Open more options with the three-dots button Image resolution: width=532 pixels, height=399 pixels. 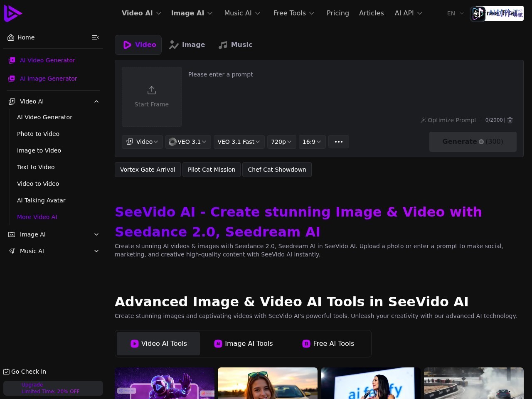pyautogui.click(x=339, y=142)
